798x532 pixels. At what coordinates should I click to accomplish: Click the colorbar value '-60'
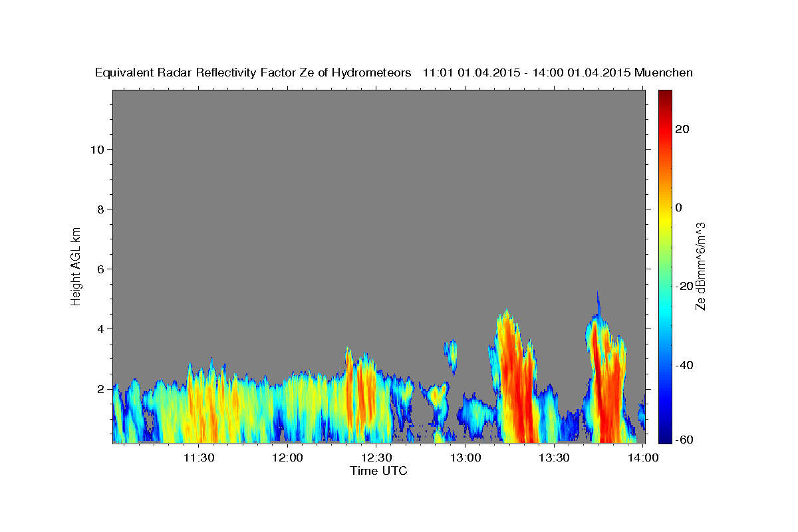coord(685,440)
